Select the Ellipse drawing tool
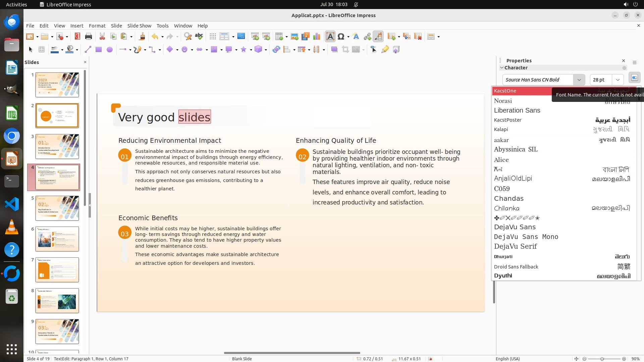The image size is (644, 362). [x=109, y=50]
